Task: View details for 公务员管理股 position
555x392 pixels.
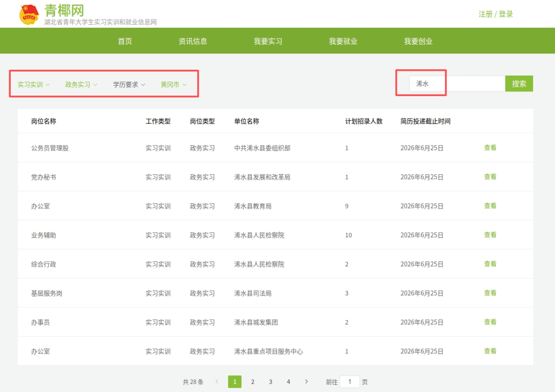Action: click(490, 147)
